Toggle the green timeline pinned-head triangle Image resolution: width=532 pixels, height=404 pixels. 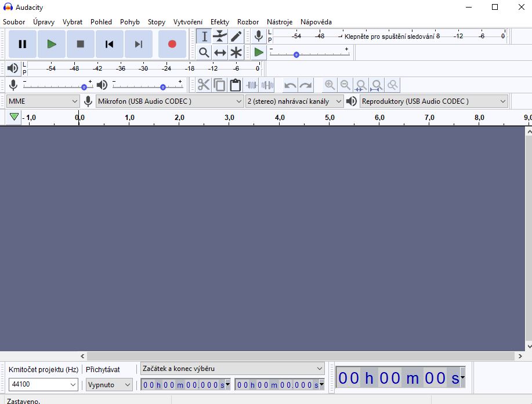pos(14,117)
